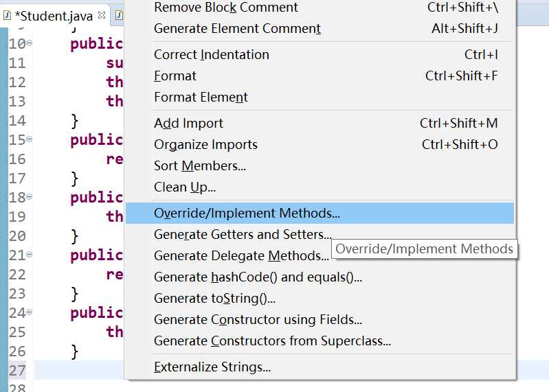
Task: Click the second editor tab's Java file icon
Action: coord(119,14)
